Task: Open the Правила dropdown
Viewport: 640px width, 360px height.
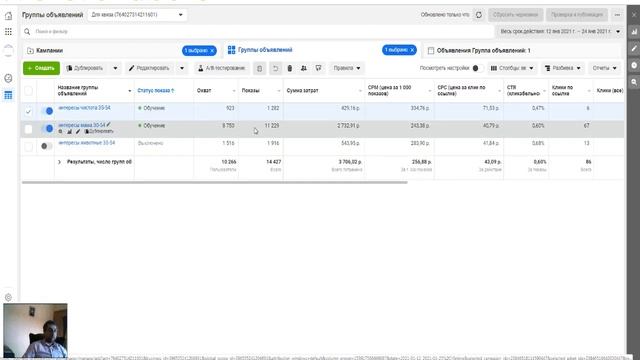Action: (x=347, y=68)
